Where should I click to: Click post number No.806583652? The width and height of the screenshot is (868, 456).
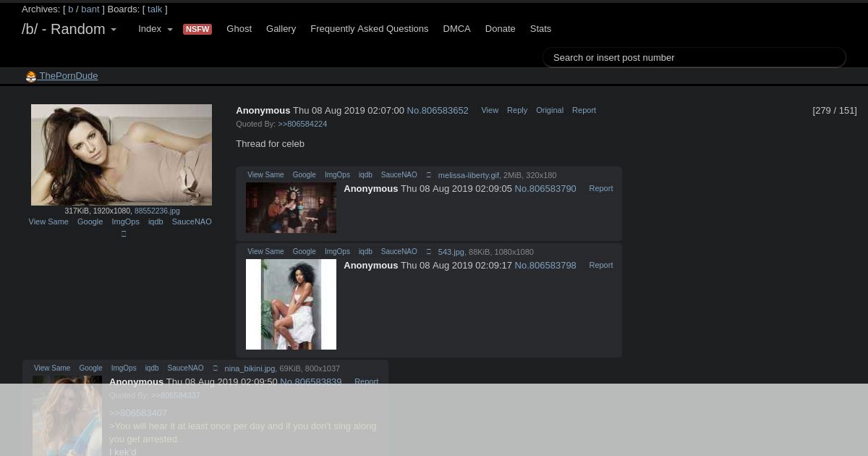click(438, 111)
